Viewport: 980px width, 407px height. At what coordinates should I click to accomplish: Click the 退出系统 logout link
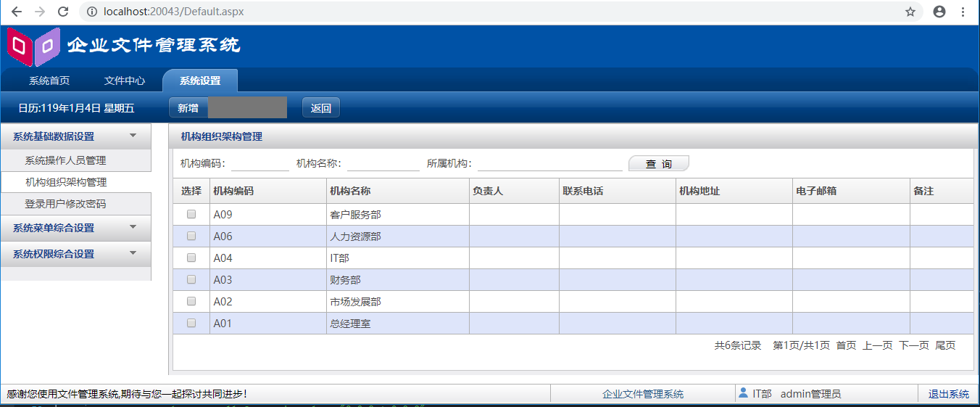[949, 394]
